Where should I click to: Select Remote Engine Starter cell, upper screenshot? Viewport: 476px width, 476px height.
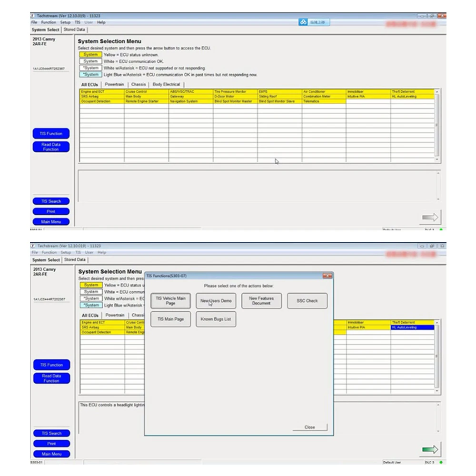(x=146, y=101)
